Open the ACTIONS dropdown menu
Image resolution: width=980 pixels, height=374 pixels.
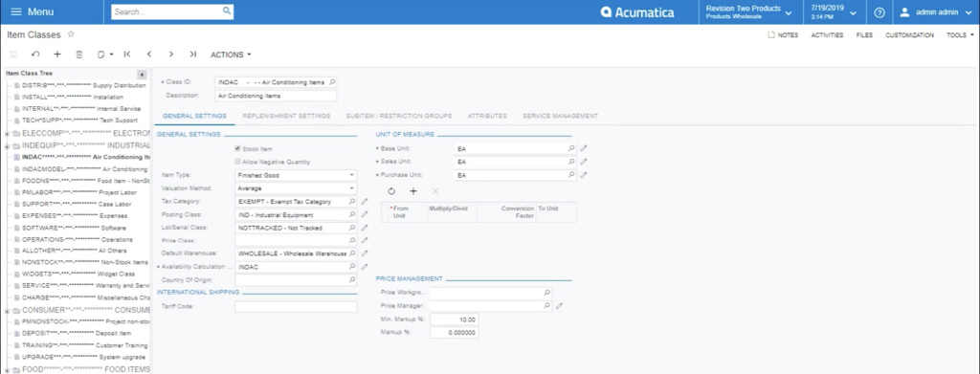pos(231,55)
